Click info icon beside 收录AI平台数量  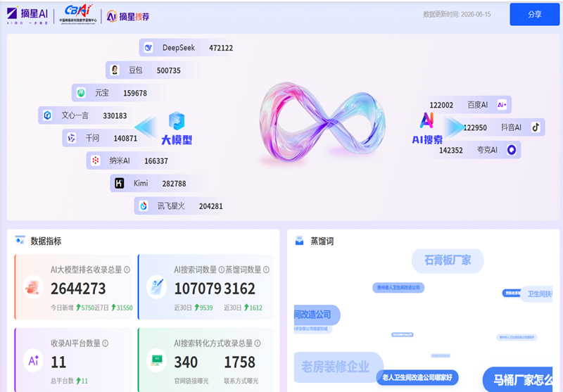[105, 343]
